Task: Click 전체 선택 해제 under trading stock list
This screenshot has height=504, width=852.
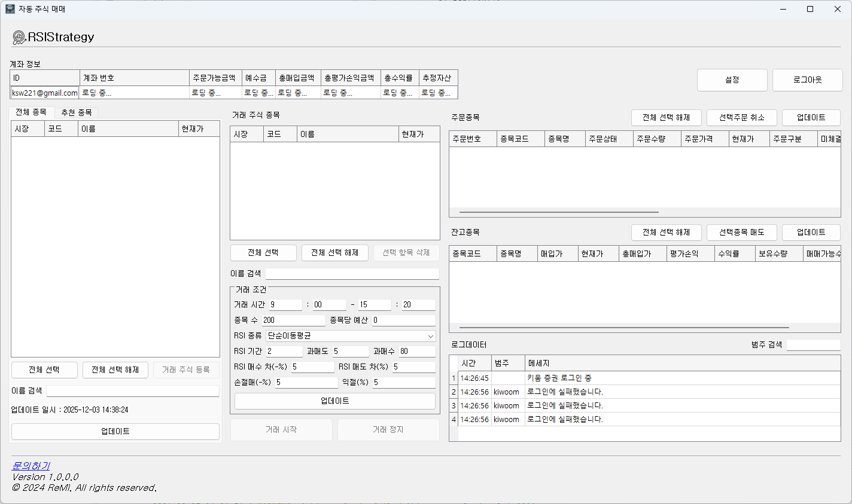Action: [x=334, y=253]
